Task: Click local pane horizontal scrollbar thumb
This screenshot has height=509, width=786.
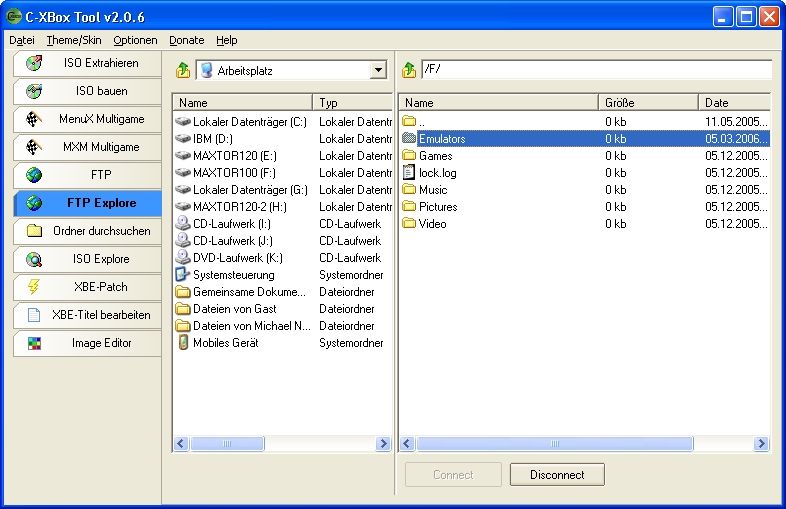Action: [x=227, y=443]
